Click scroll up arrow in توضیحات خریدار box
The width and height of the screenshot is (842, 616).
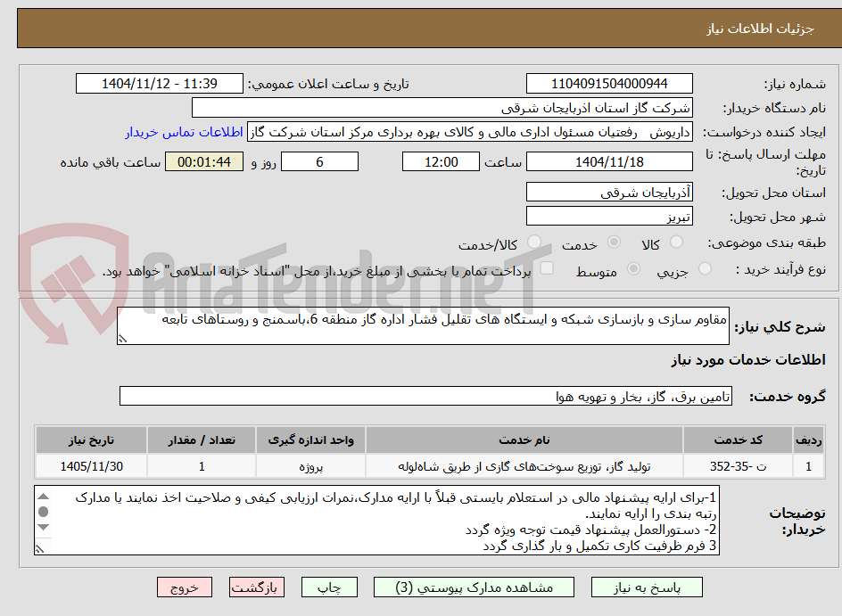44,497
